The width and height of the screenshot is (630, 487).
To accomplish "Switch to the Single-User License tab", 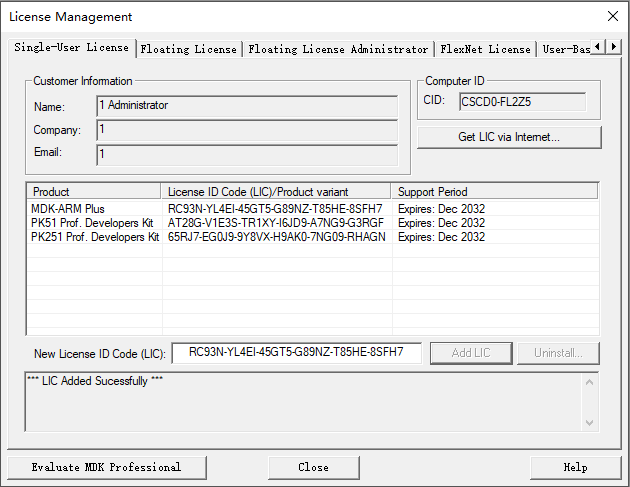I will point(72,48).
